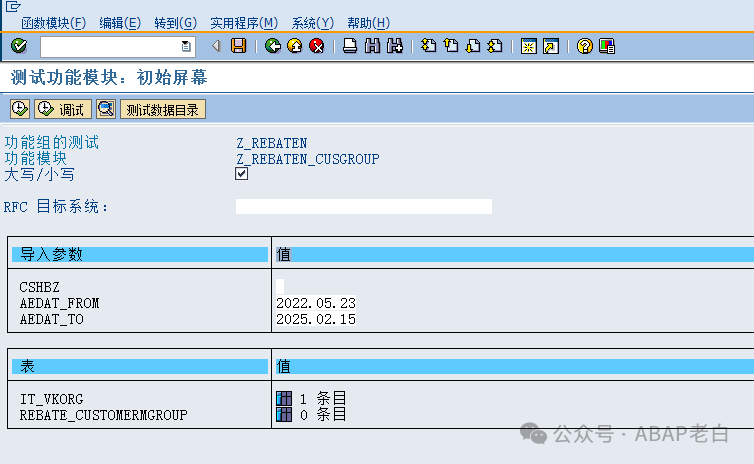This screenshot has height=464, width=754.
Task: Go to Previous Page icon
Action: [451, 46]
